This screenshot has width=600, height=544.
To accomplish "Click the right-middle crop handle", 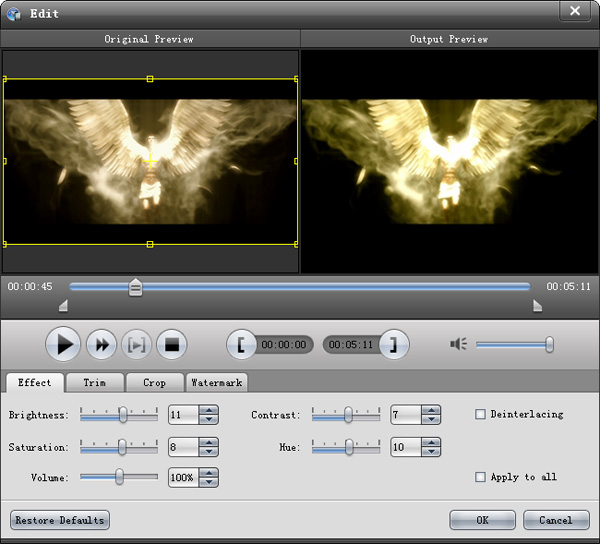I will [296, 161].
